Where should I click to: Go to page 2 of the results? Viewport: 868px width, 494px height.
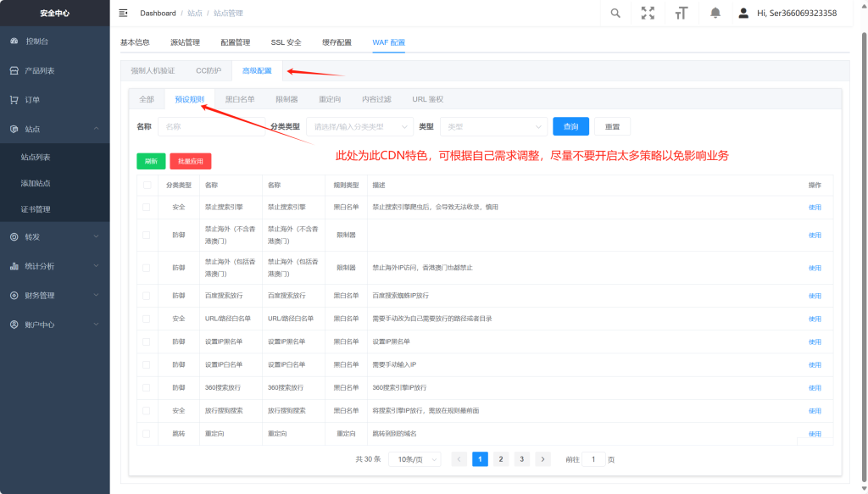click(x=501, y=459)
